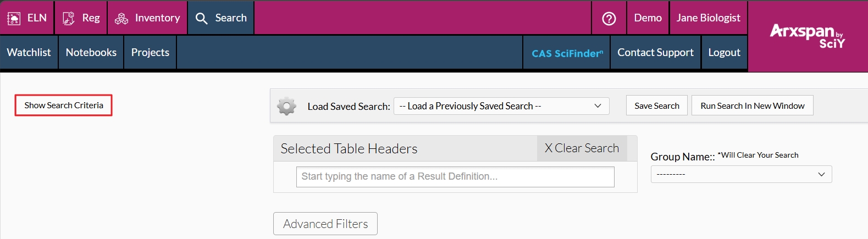Click the ELN notebook icon
The height and width of the screenshot is (239, 868).
coord(14,18)
